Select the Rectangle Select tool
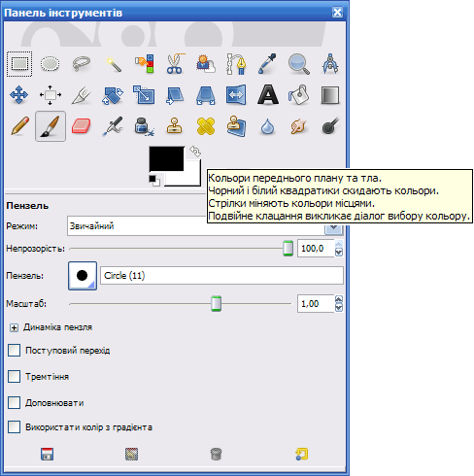The height and width of the screenshot is (476, 474). point(19,64)
